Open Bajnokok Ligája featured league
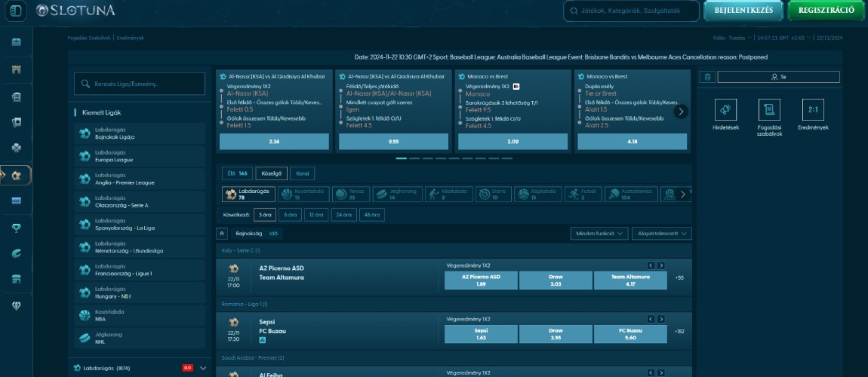Screen dimensions: 868x377 [x=140, y=133]
